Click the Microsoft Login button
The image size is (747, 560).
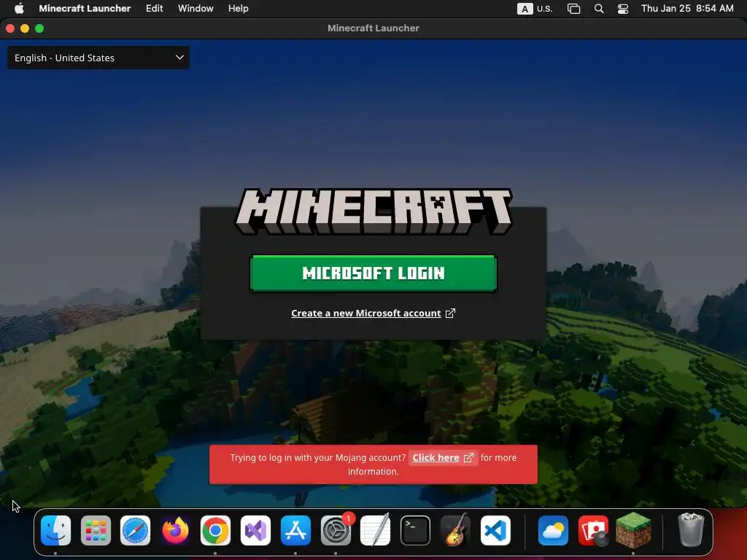tap(373, 273)
